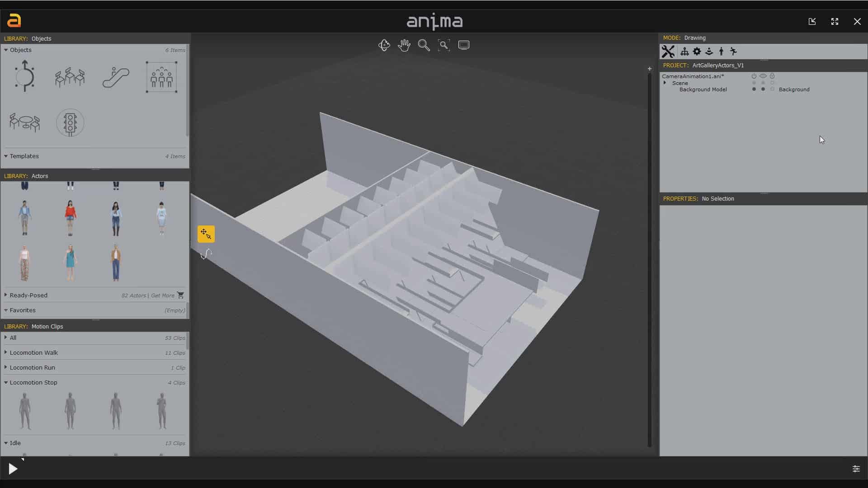Viewport: 868px width, 488px height.
Task: Collapse the Objects library section
Action: point(6,50)
